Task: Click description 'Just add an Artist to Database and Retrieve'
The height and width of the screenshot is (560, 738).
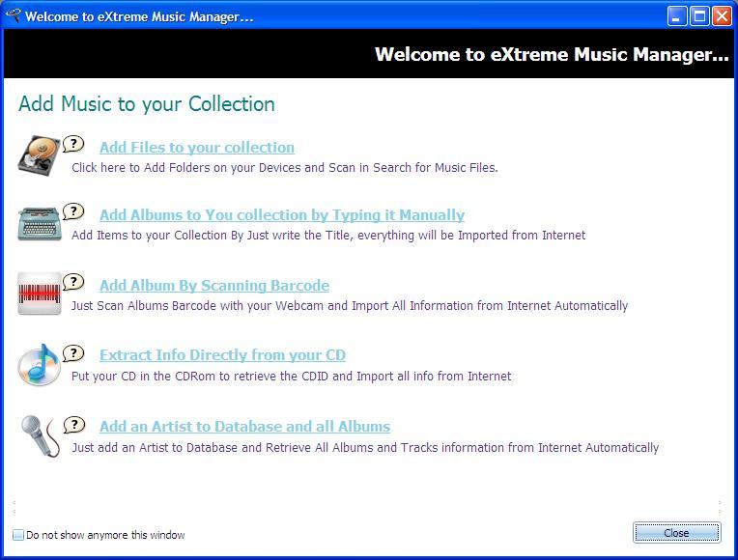Action: [x=191, y=447]
